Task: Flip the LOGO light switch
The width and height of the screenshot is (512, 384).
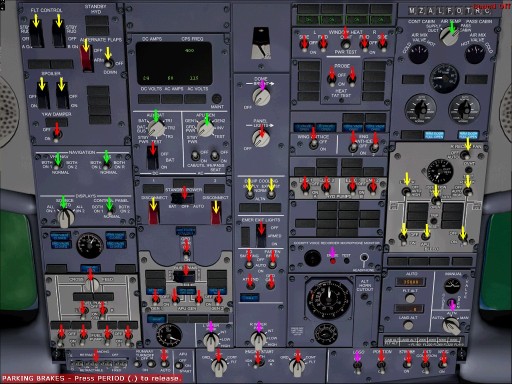Action: (357, 366)
